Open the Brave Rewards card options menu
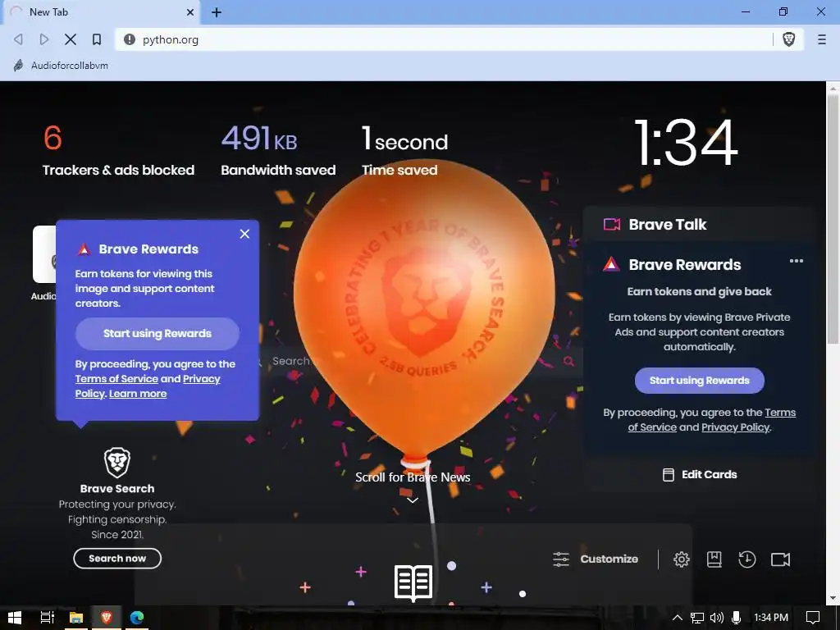 tap(796, 261)
